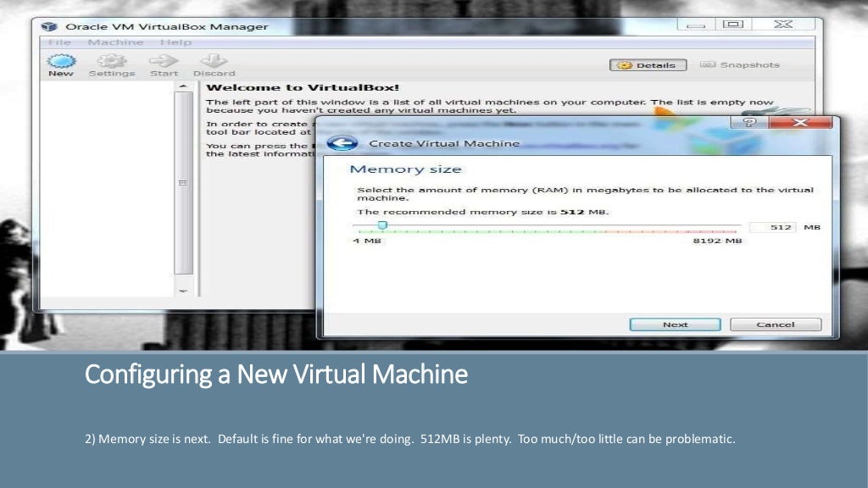Click the Cancel button
The width and height of the screenshot is (868, 488).
pyautogui.click(x=776, y=324)
